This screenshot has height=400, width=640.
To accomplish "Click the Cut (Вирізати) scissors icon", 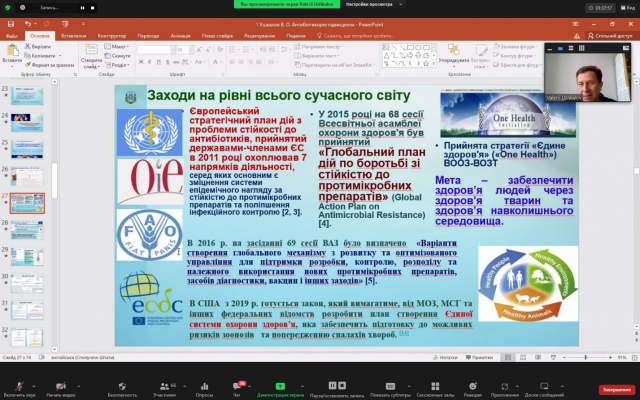I will (x=28, y=47).
